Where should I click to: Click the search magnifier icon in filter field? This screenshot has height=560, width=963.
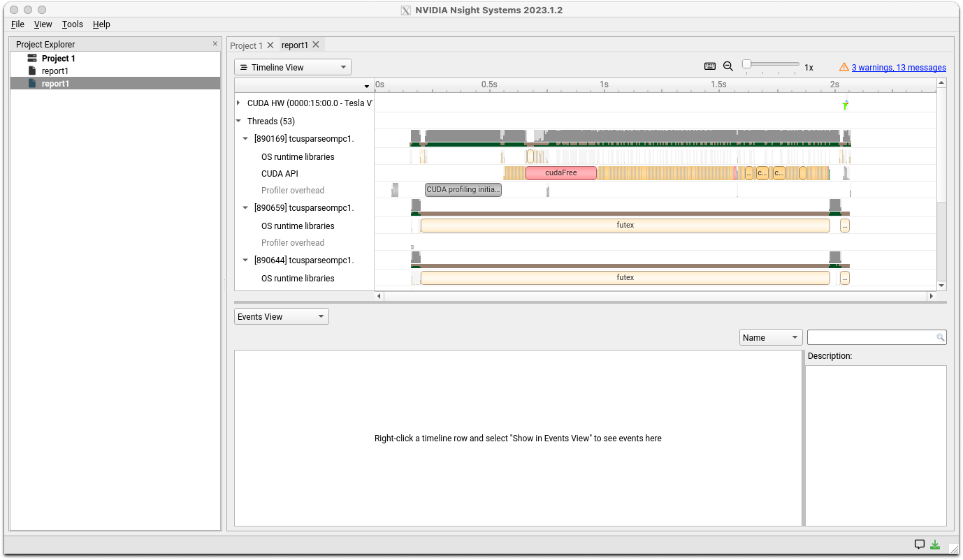(941, 337)
